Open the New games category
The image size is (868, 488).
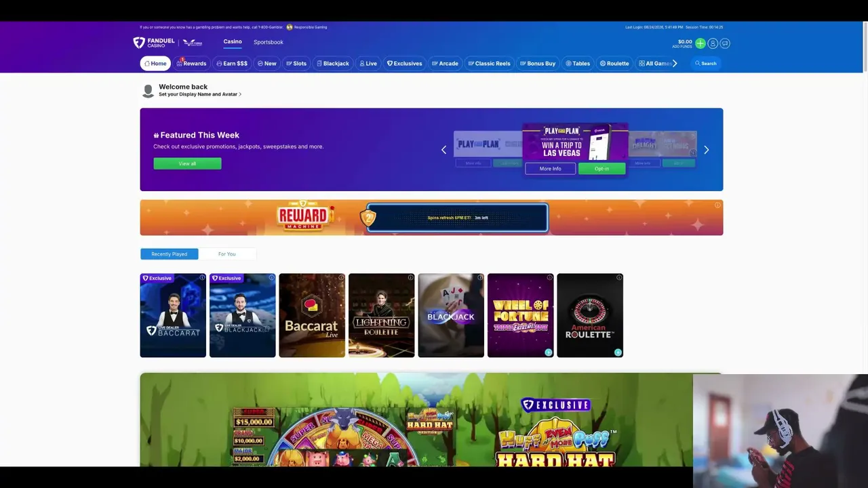267,64
